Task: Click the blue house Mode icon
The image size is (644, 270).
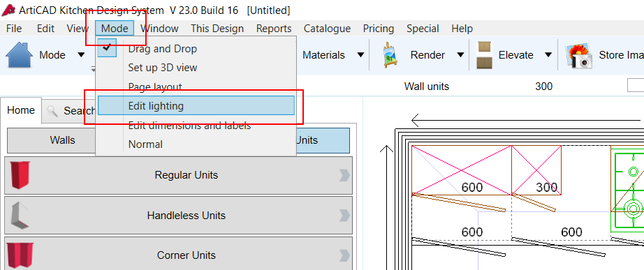Action: (x=19, y=54)
